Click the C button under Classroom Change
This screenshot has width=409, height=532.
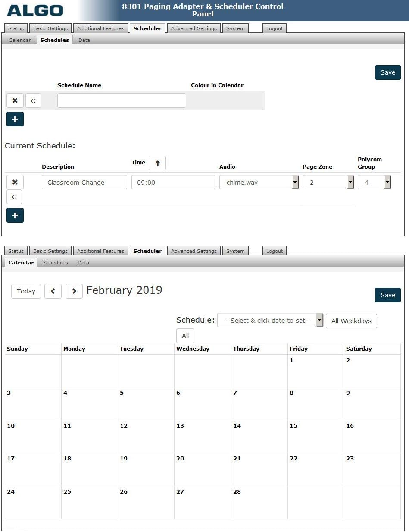click(x=14, y=197)
